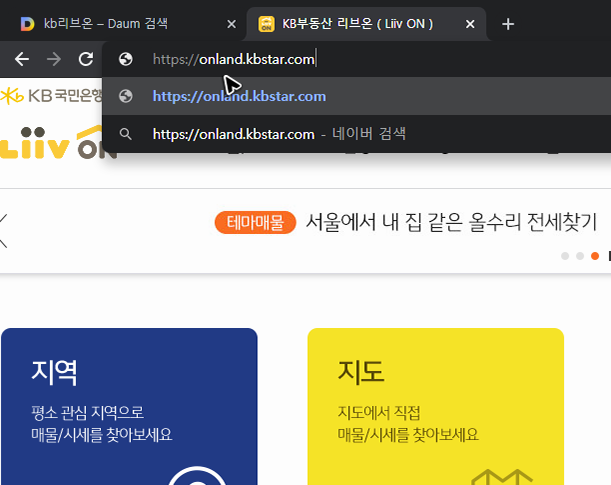Click the globe icon in the address bar
The width and height of the screenshot is (611, 485).
(x=125, y=59)
